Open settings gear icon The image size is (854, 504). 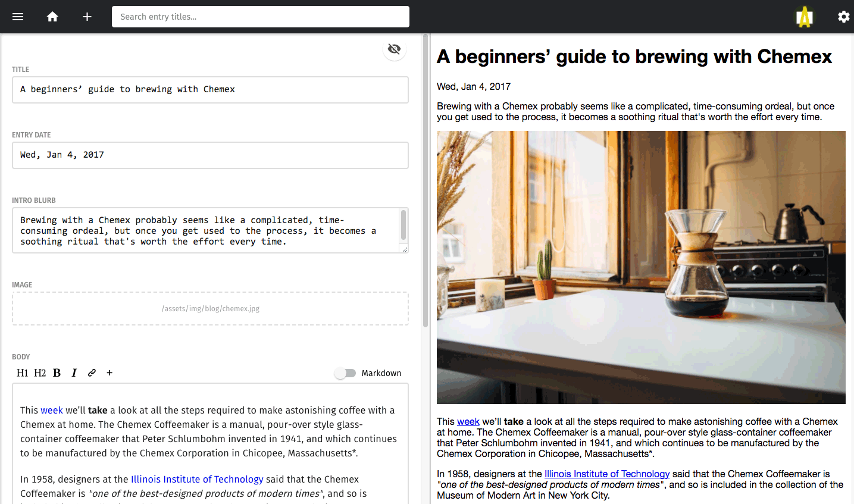[843, 17]
